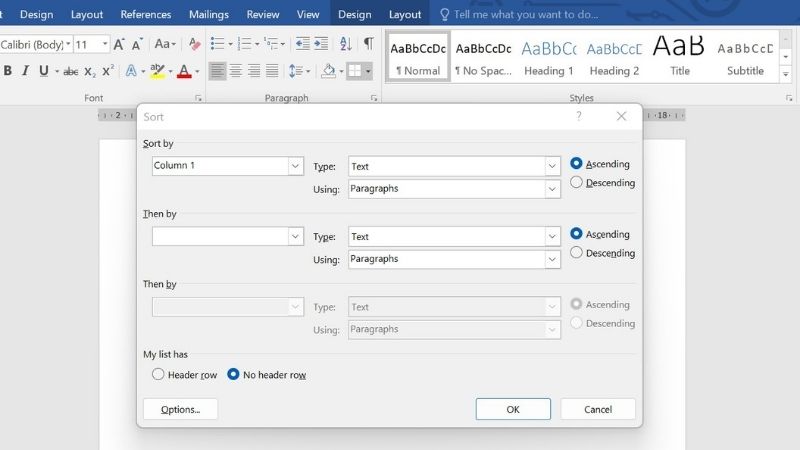Image resolution: width=800 pixels, height=450 pixels.
Task: Open Table Tools Design tab
Action: [x=355, y=14]
